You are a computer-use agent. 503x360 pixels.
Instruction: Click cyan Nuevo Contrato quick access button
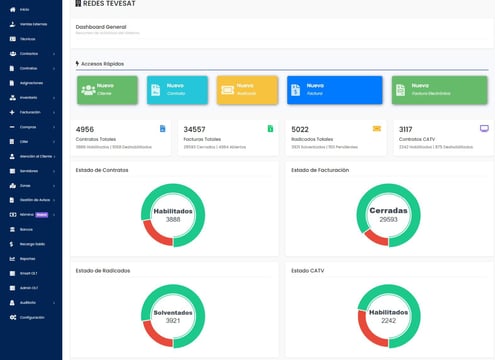point(177,90)
